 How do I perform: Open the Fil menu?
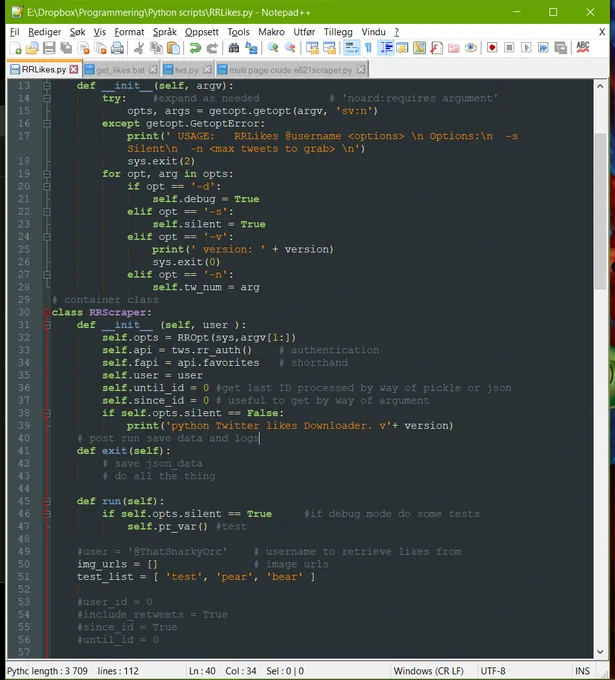click(15, 32)
